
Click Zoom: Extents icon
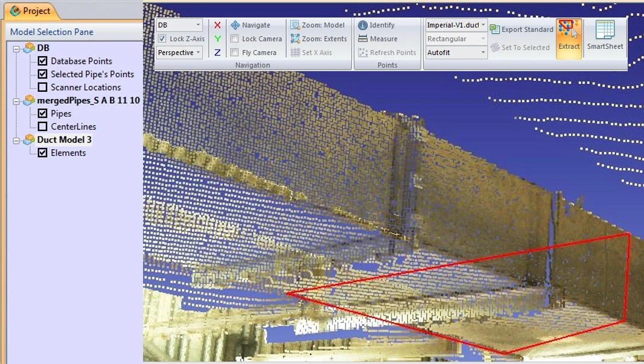(295, 39)
